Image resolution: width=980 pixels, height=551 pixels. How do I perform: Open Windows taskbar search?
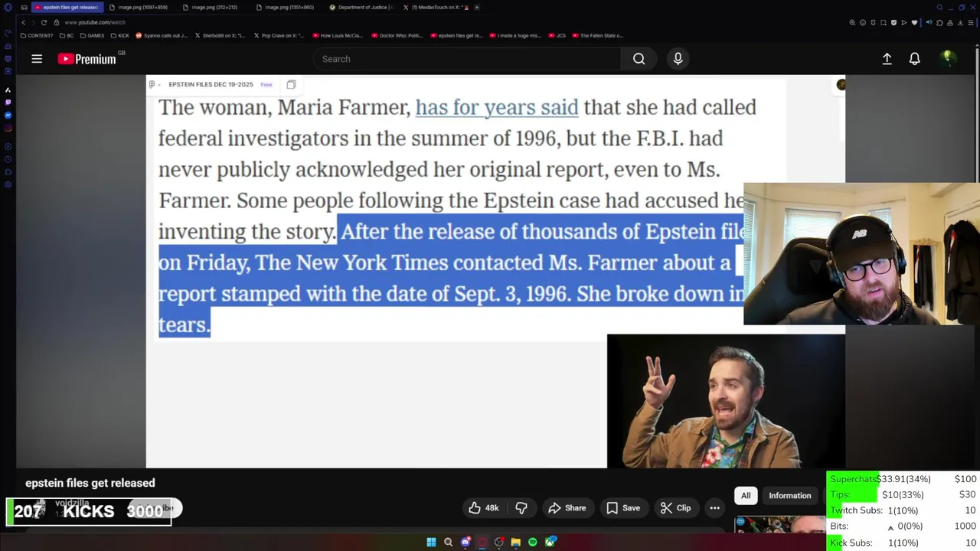point(448,543)
